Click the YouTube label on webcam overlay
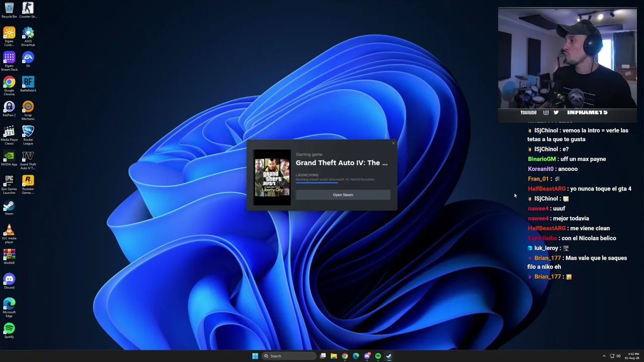Screen dimensions: 644x362 pyautogui.click(x=528, y=113)
